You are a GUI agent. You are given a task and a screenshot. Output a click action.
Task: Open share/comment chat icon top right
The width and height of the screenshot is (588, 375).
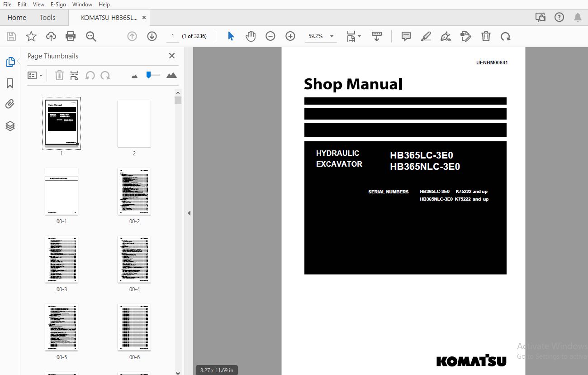click(x=540, y=17)
